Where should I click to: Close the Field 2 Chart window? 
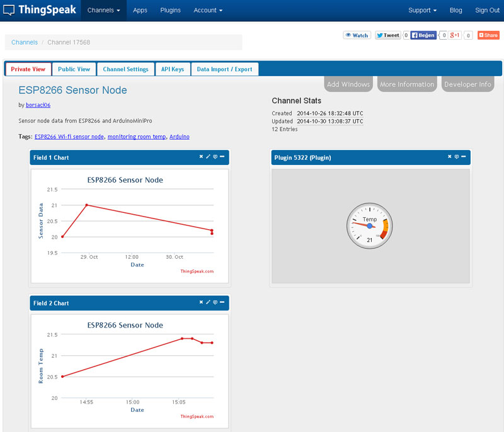[201, 302]
